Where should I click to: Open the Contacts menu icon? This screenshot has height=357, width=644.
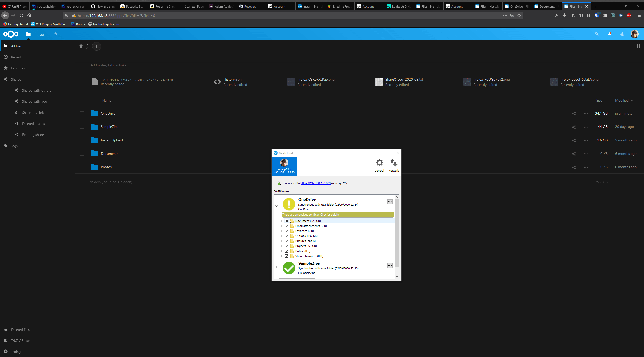[x=622, y=34]
